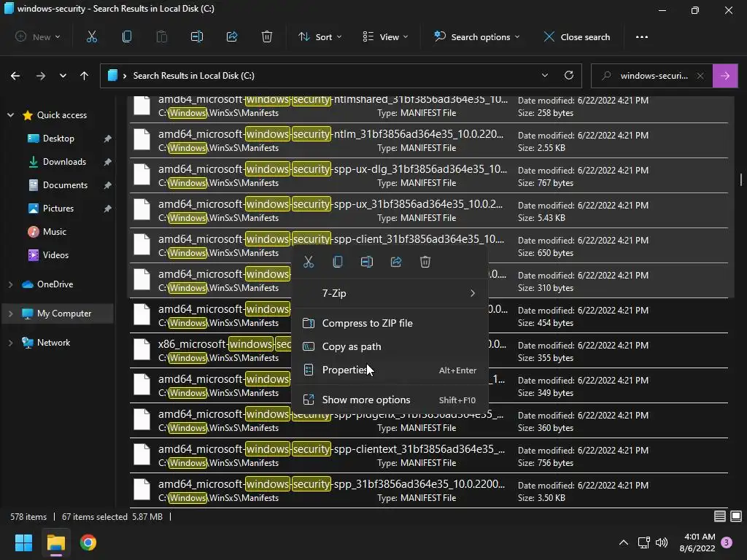The image size is (747, 560).
Task: Click the Copy icon in the context menu
Action: pyautogui.click(x=338, y=262)
